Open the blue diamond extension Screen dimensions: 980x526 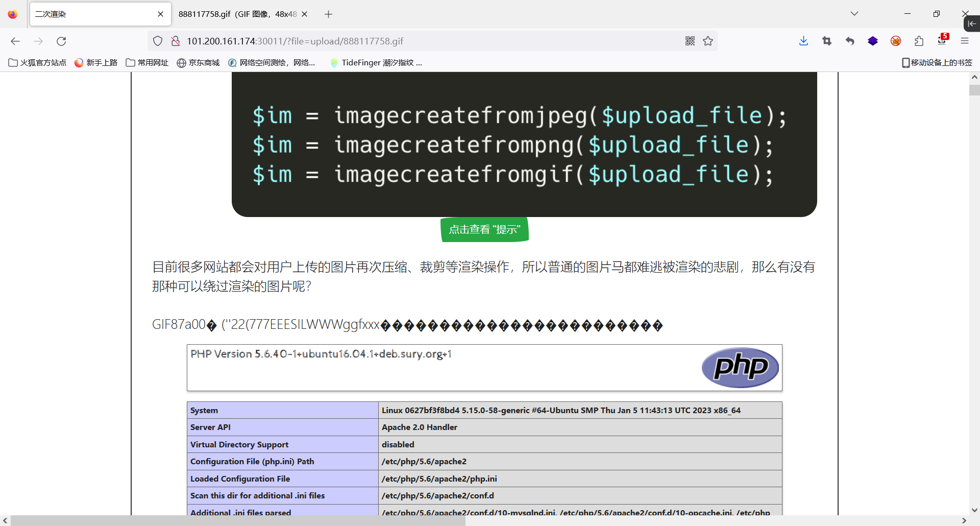point(873,41)
